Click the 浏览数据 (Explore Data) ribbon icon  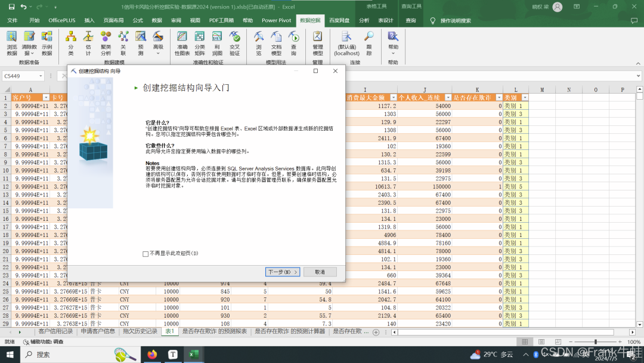pyautogui.click(x=12, y=43)
